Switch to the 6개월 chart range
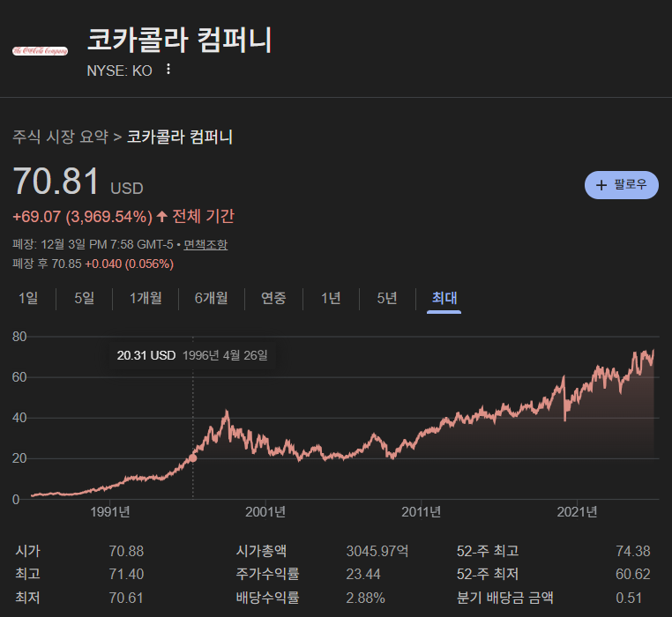672x617 pixels. pos(212,298)
